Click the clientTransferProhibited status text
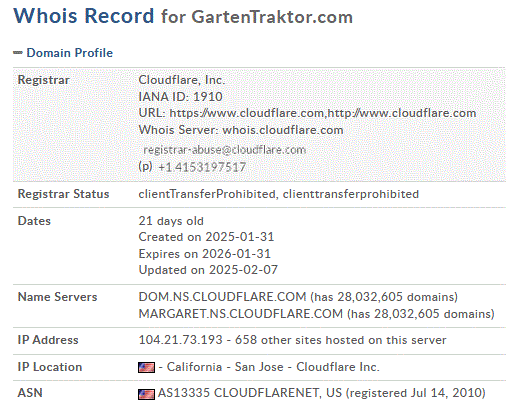This screenshot has width=507, height=408. 207,194
